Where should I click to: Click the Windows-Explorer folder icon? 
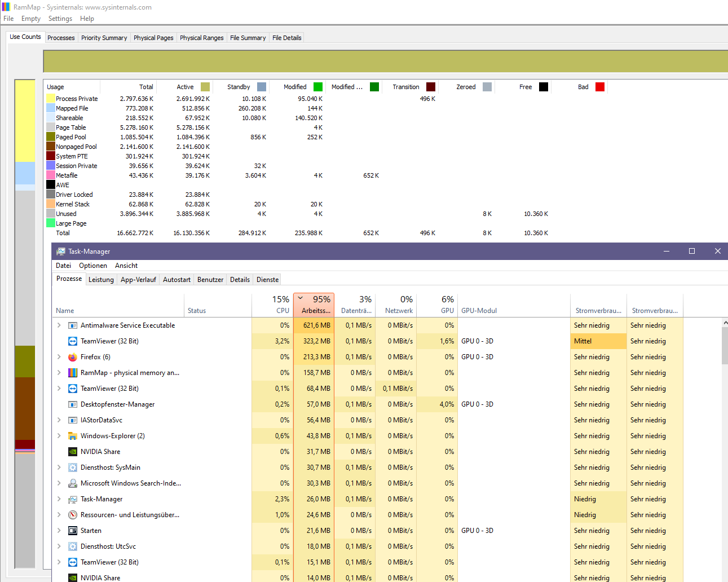tap(73, 436)
